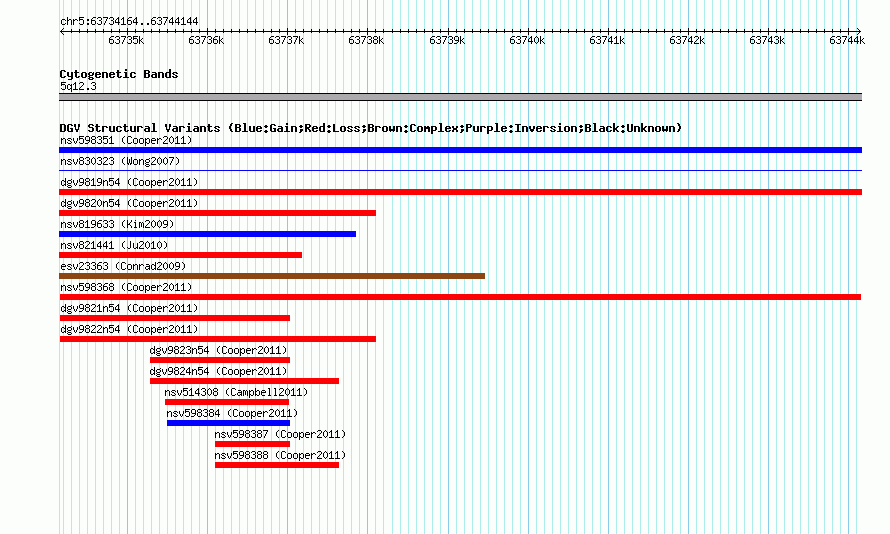Select the red nsv598388 loss bar
890x534 pixels.
[276, 465]
